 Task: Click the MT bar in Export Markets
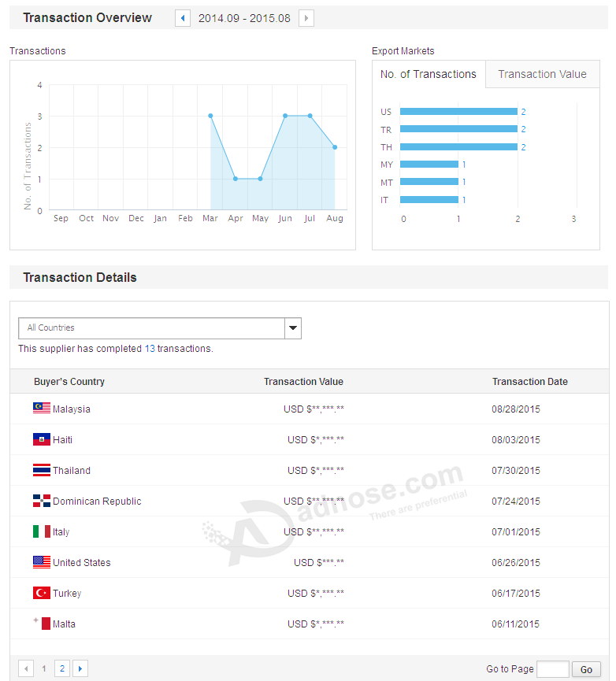click(x=429, y=182)
